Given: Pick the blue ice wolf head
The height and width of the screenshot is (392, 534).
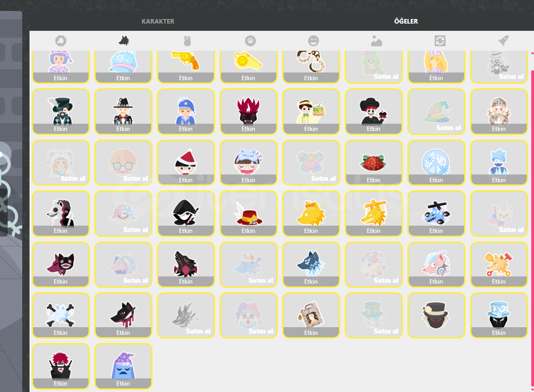Looking at the screenshot, I should tap(311, 264).
